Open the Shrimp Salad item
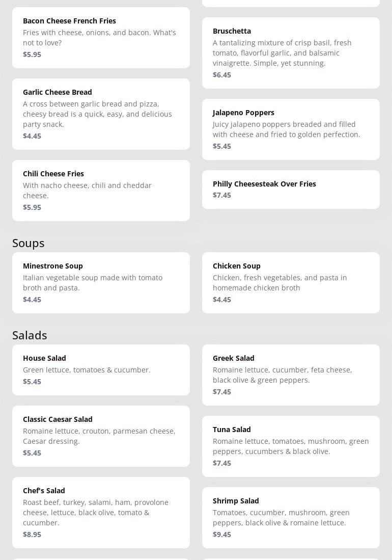This screenshot has height=560, width=392. point(291,517)
